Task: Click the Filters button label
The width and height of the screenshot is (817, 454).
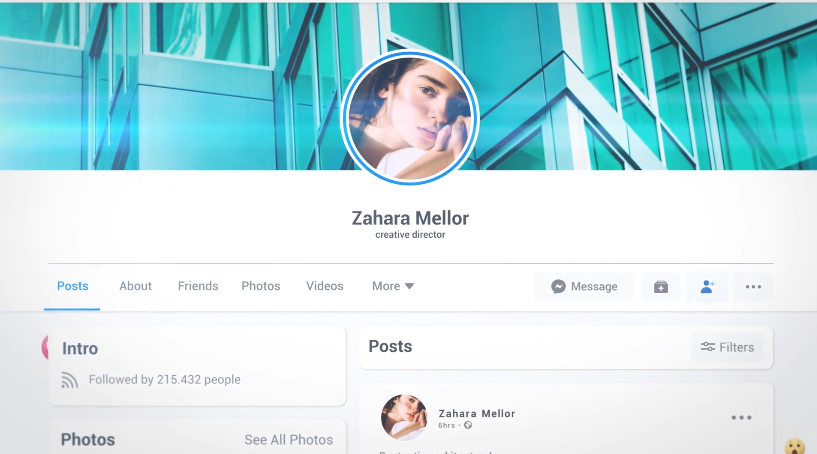Action: click(736, 347)
